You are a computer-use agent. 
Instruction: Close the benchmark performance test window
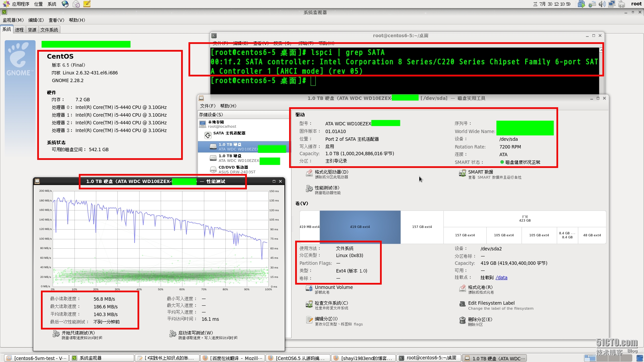click(x=280, y=181)
